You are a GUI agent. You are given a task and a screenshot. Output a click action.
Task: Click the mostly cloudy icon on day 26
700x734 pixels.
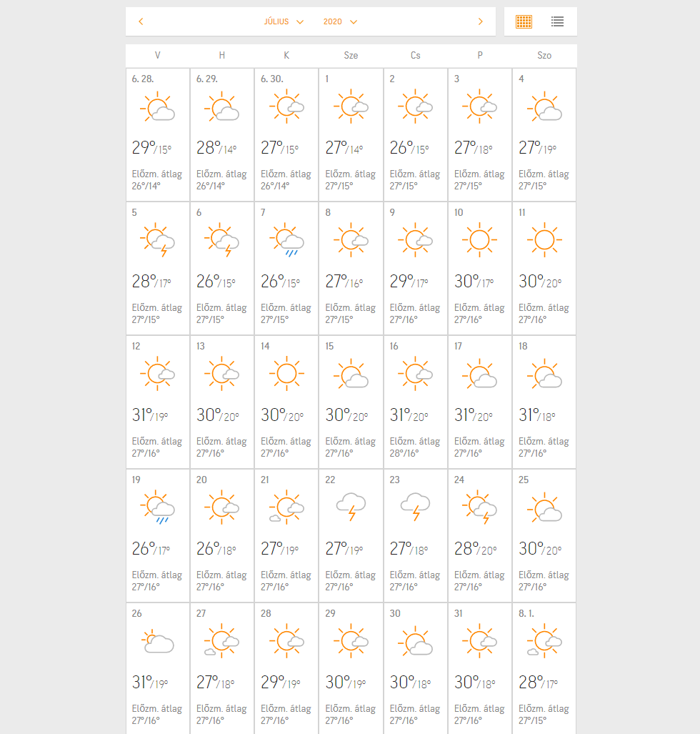tap(158, 641)
